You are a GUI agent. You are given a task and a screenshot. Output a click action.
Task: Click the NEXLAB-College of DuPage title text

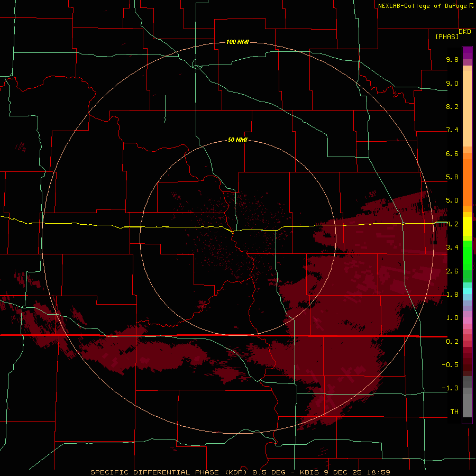[422, 6]
